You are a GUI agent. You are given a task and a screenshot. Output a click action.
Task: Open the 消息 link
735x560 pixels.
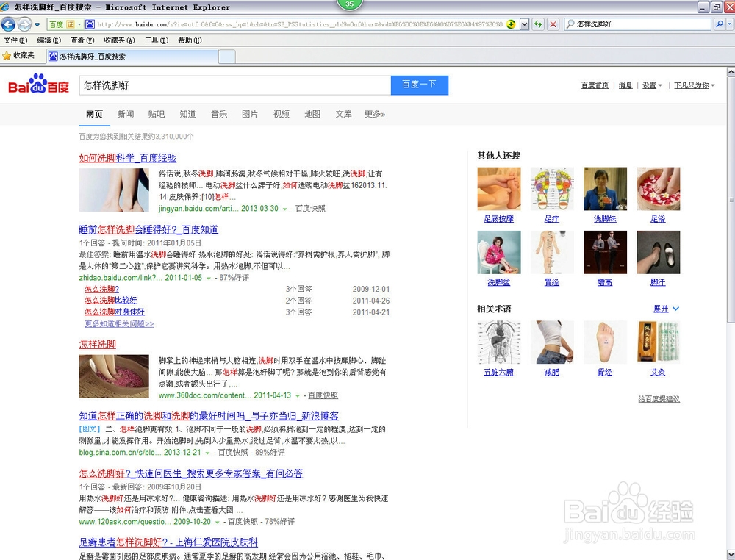[625, 85]
